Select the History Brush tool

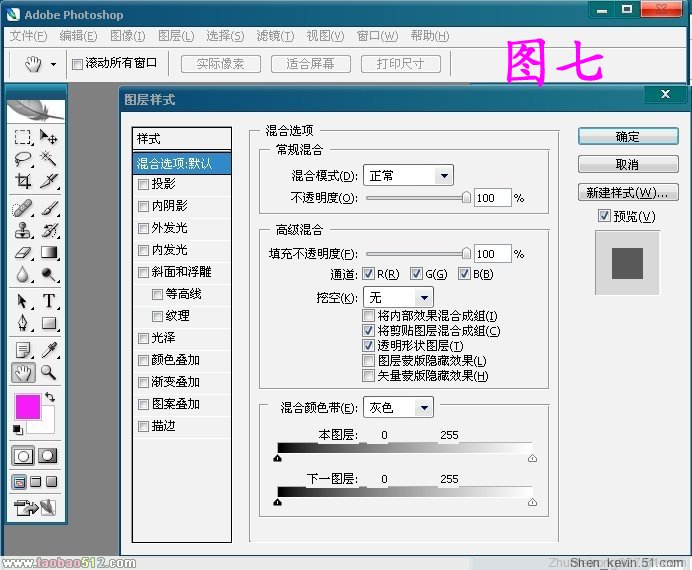pyautogui.click(x=49, y=230)
